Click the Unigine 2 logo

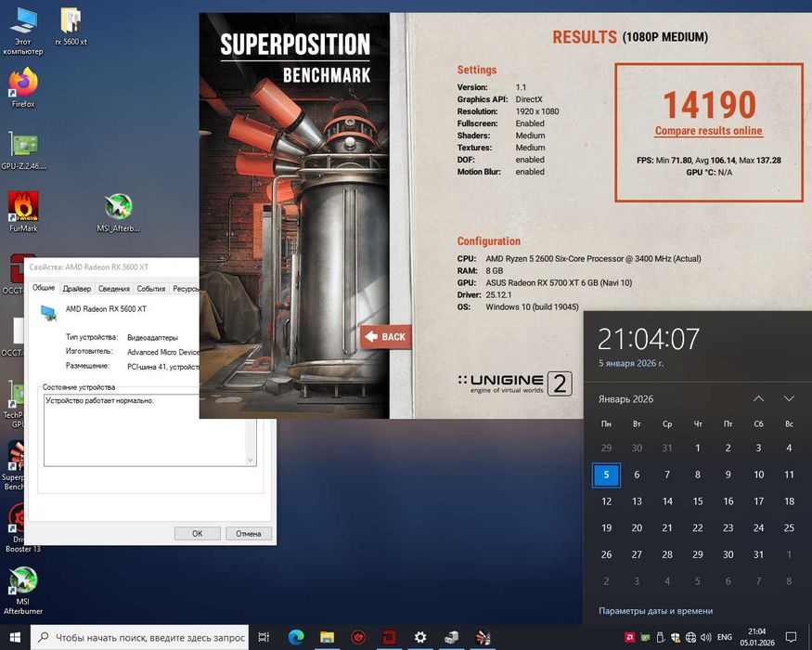516,384
